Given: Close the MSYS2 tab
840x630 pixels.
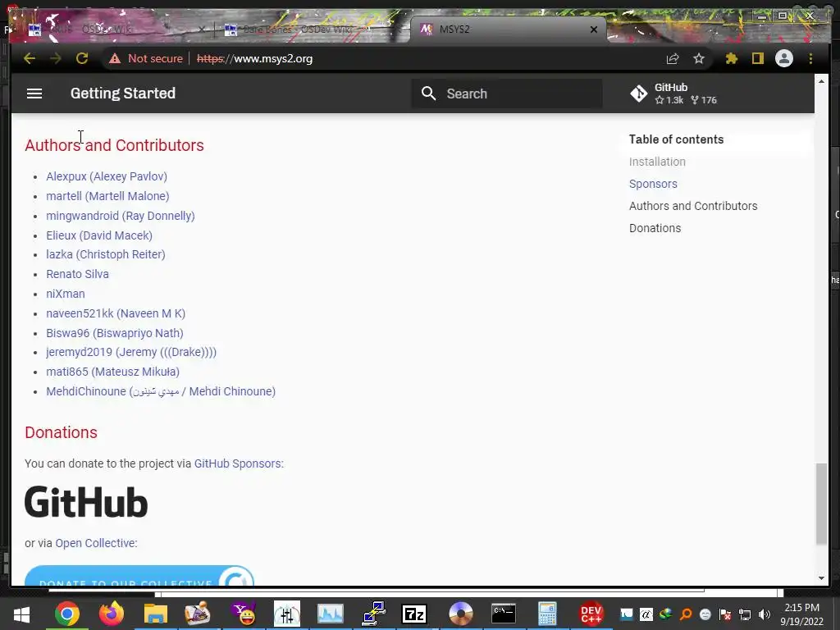Looking at the screenshot, I should [x=594, y=30].
